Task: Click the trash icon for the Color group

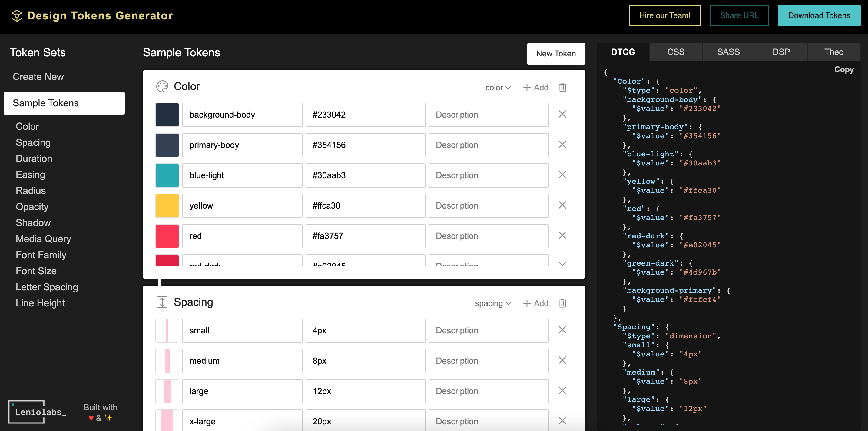Action: point(562,87)
